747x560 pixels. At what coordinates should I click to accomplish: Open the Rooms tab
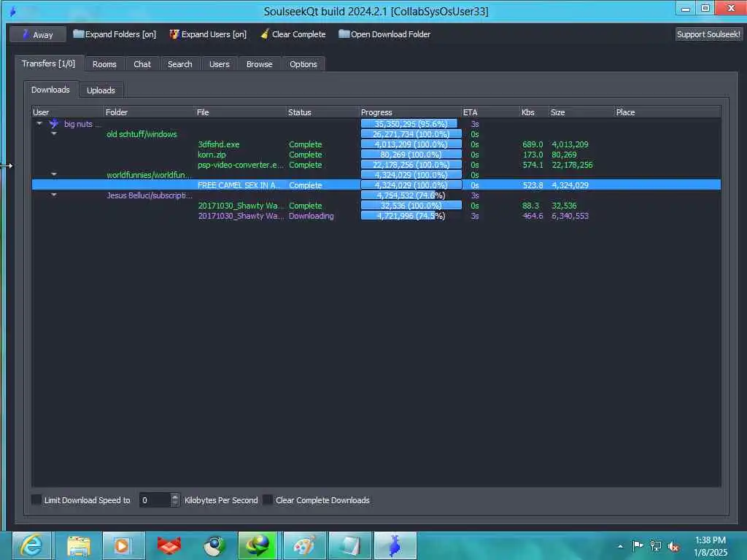click(x=104, y=64)
